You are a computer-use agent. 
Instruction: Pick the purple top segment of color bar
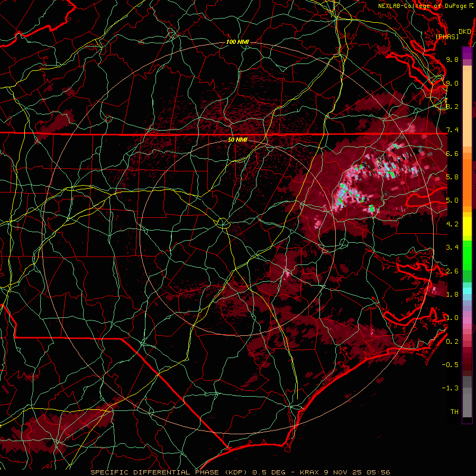(467, 53)
